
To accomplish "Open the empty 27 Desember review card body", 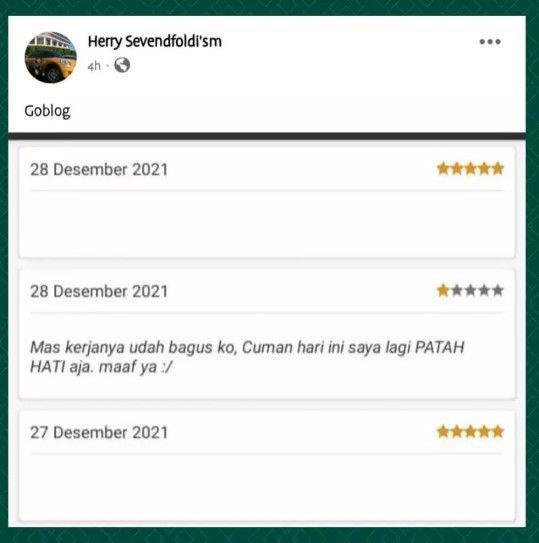I will [267, 487].
